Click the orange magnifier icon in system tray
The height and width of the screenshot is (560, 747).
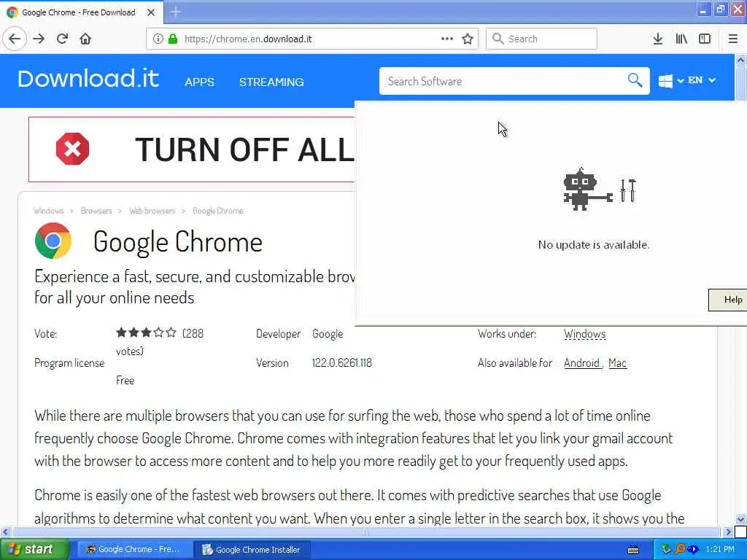[x=680, y=550]
